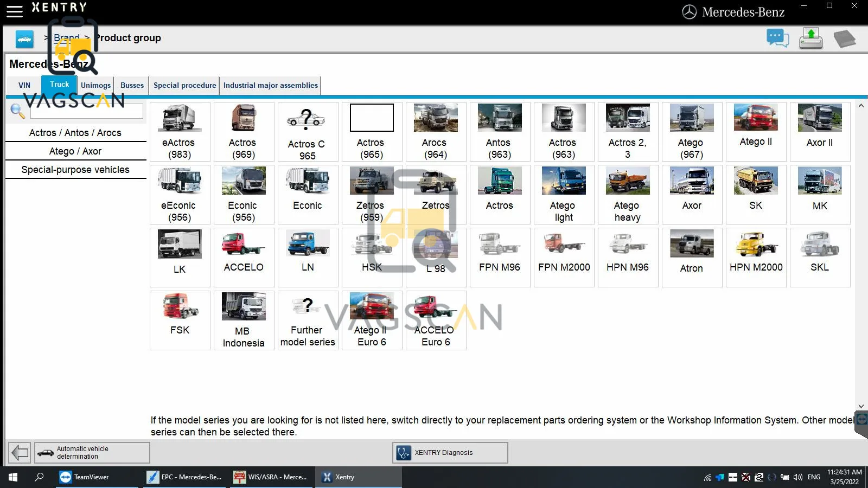Open Further model series
The image size is (868, 488).
click(x=308, y=320)
